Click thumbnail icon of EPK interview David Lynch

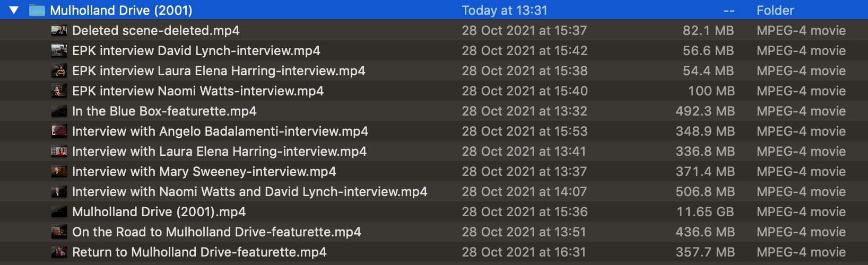(59, 50)
